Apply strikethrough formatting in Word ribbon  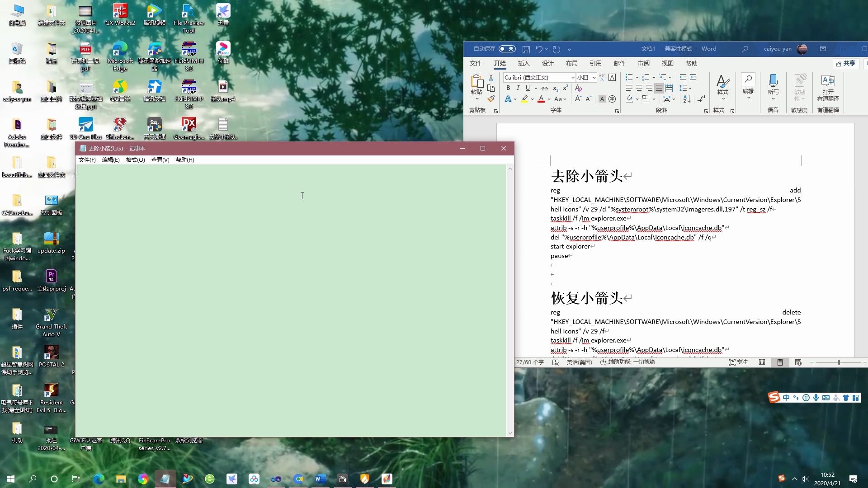(545, 88)
